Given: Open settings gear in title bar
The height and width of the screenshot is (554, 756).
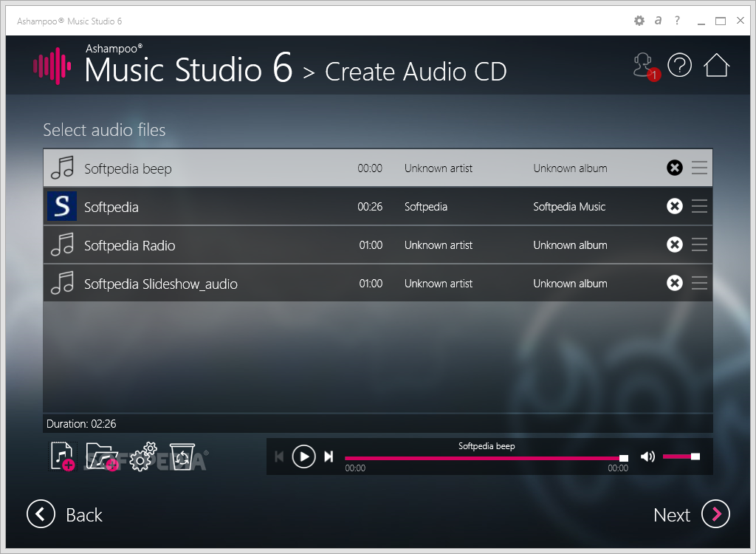Looking at the screenshot, I should click(639, 21).
